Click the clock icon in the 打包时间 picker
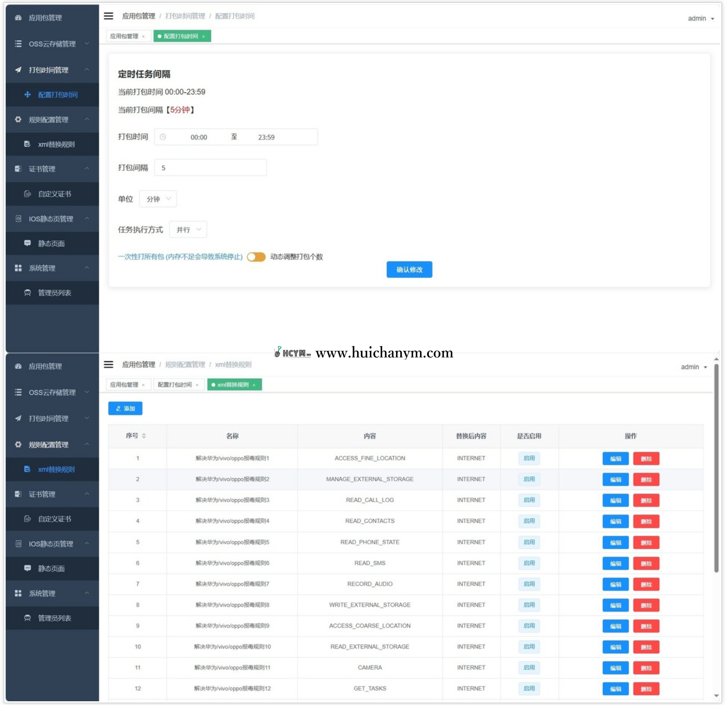728x705 pixels. click(163, 137)
